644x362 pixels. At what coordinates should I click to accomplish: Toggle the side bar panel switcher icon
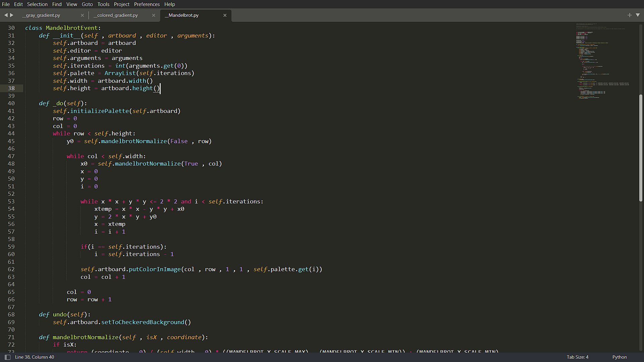[x=7, y=357]
